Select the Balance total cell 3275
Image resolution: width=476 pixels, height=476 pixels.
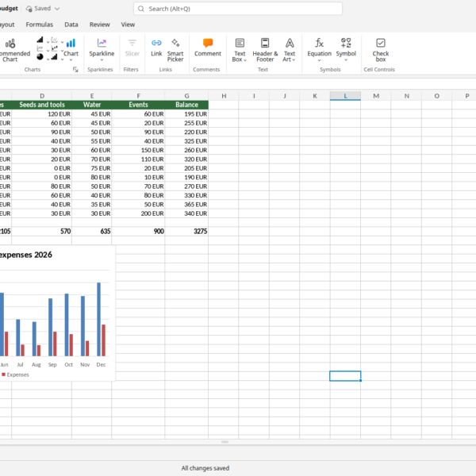(x=186, y=232)
